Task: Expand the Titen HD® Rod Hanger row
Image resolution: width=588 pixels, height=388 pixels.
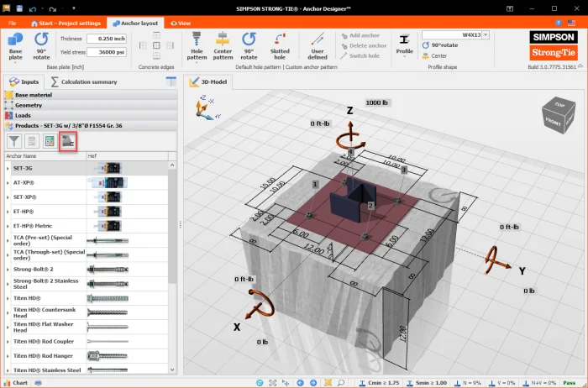Action: tap(8, 356)
